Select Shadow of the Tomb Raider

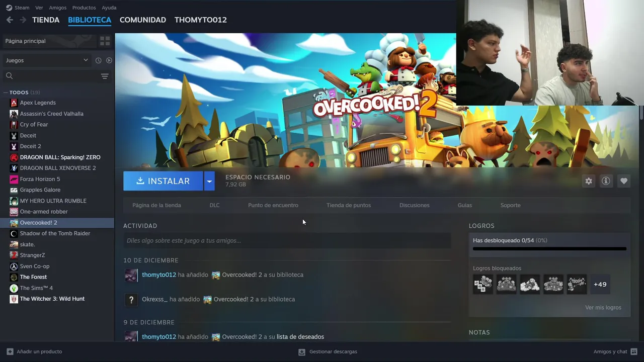56,233
